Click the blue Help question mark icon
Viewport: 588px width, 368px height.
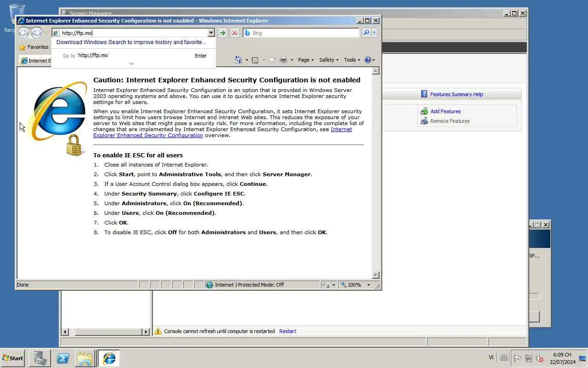point(367,60)
